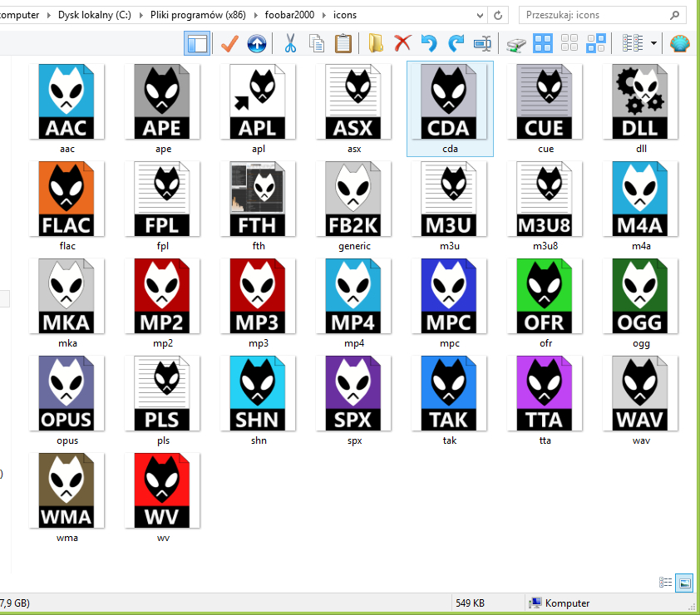Select the asx icon file

353,108
